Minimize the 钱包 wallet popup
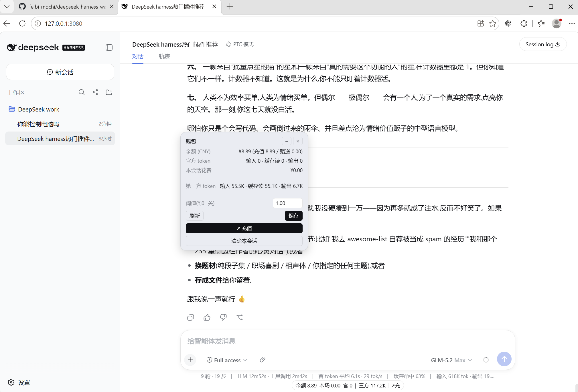This screenshot has width=578, height=392. (287, 141)
